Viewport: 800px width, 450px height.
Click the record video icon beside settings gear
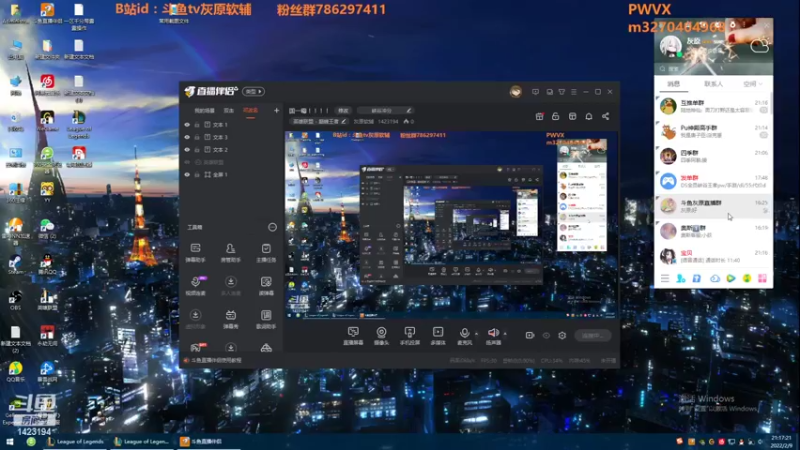coord(530,335)
